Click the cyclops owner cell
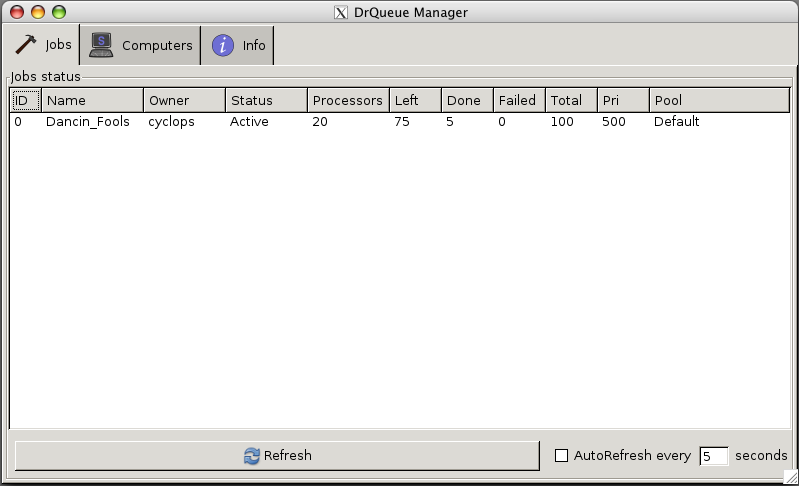Screen dimensions: 799x486 (171, 122)
